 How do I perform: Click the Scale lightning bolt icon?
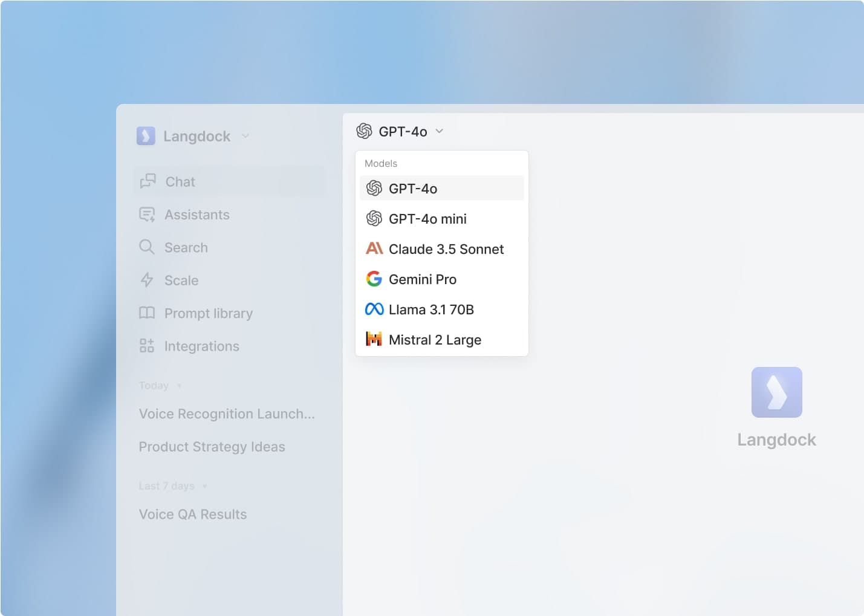pos(147,280)
